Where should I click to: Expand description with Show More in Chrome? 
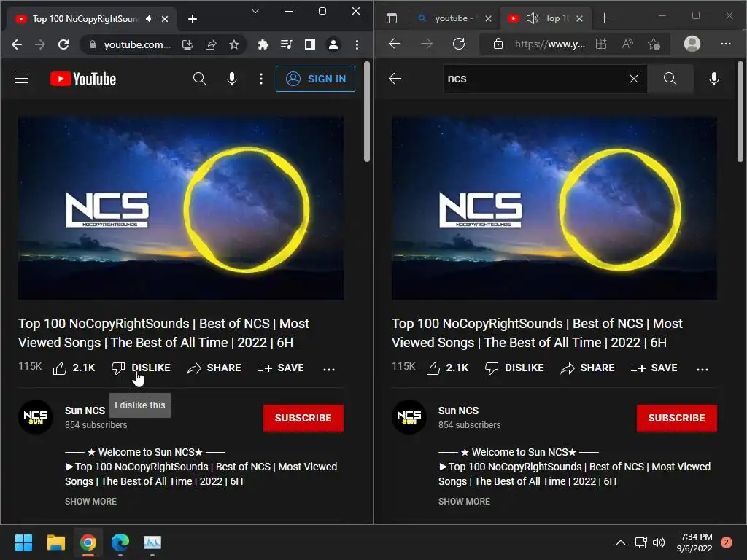pyautogui.click(x=90, y=502)
